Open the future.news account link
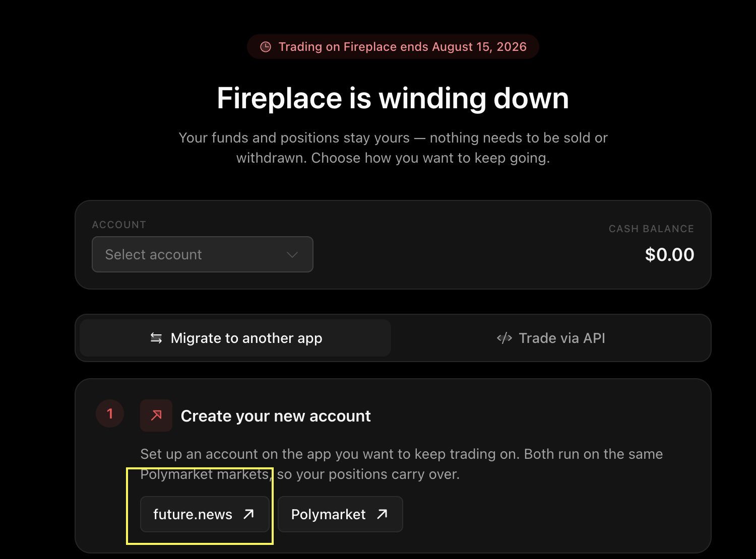Viewport: 756px width, 559px height. click(205, 514)
